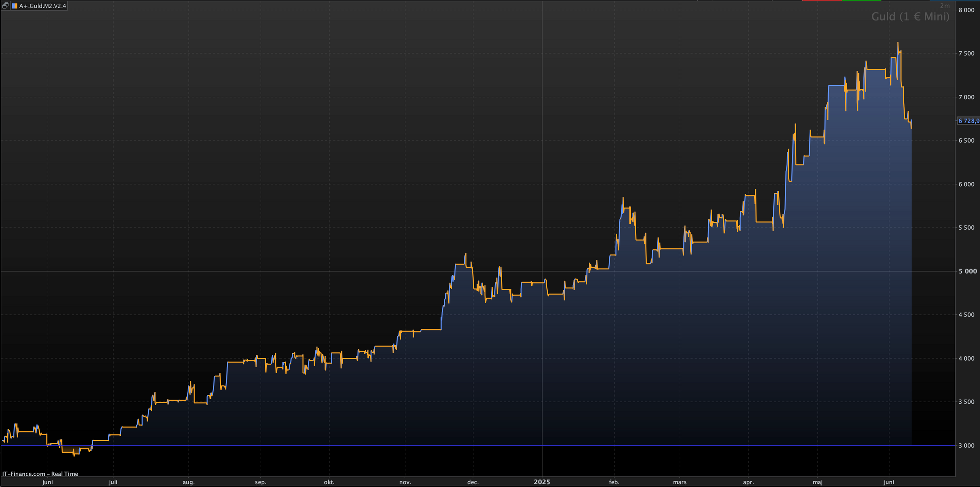980x487 pixels.
Task: Click the 5 000 level on price scale
Action: (967, 271)
